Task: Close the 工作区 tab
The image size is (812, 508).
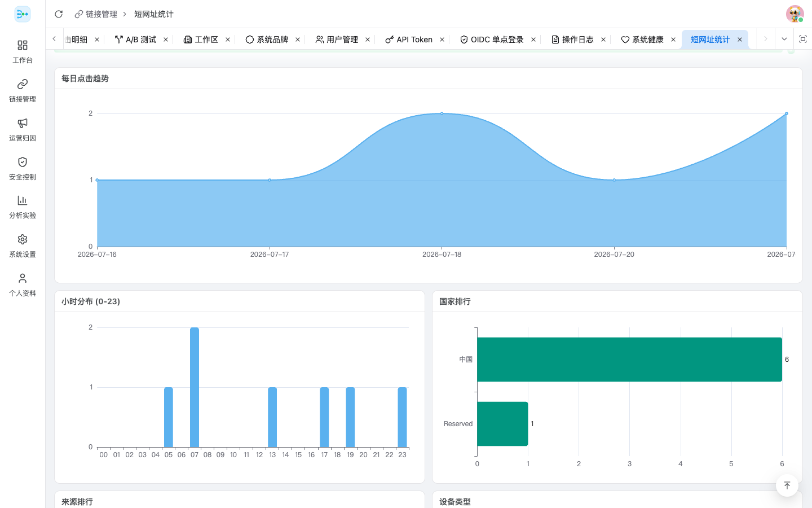Action: click(228, 40)
